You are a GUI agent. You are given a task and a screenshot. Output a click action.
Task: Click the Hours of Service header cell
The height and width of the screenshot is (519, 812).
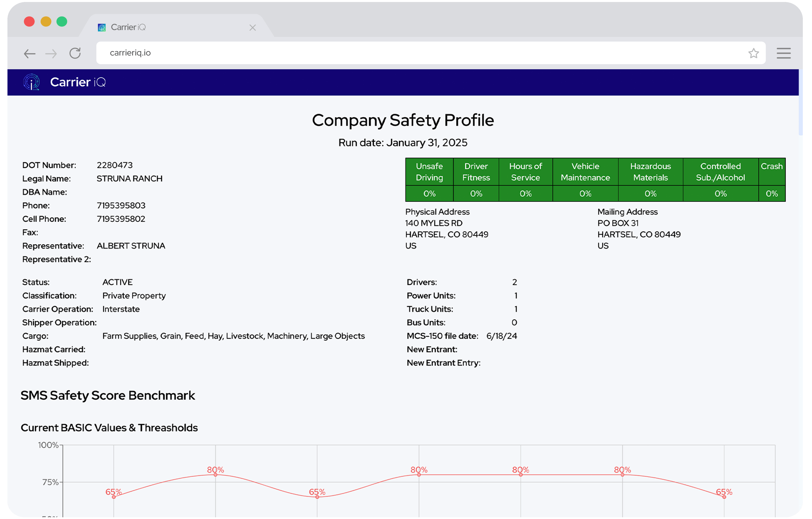(525, 172)
